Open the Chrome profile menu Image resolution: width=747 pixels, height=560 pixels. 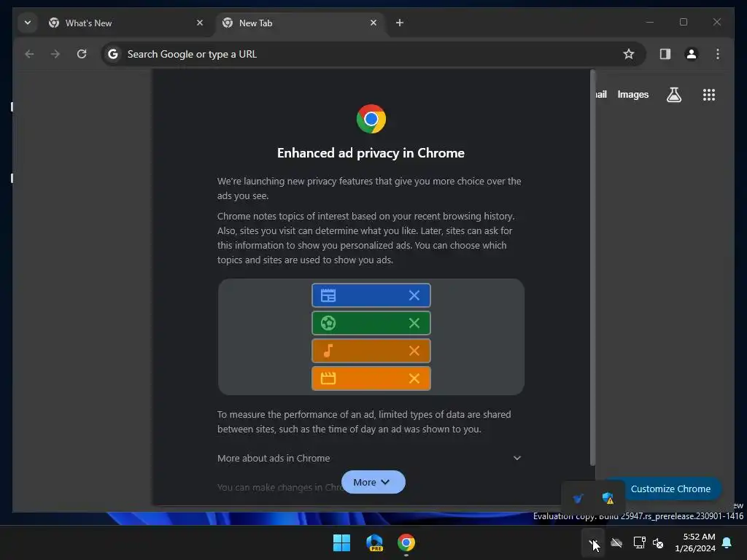[x=692, y=54]
